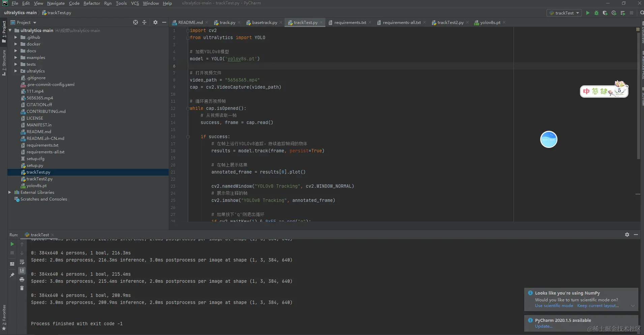Clear all Run console output

coord(22,288)
